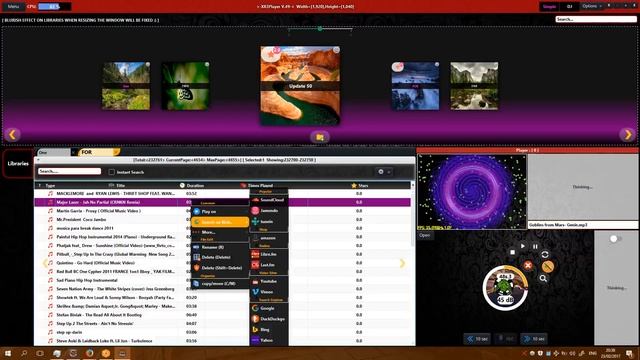Viewport: 640px width, 360px height.
Task: Click the red X remove icon
Action: tap(528, 266)
